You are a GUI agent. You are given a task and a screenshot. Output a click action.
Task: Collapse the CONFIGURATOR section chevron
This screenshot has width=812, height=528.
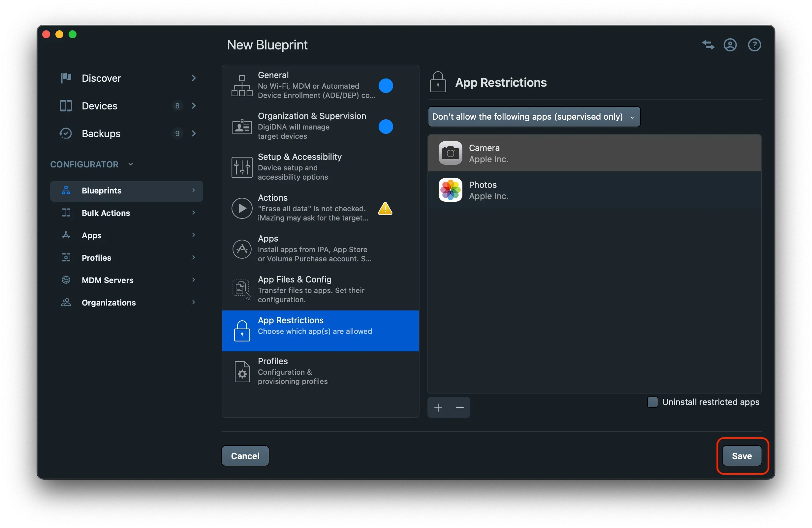tap(130, 164)
